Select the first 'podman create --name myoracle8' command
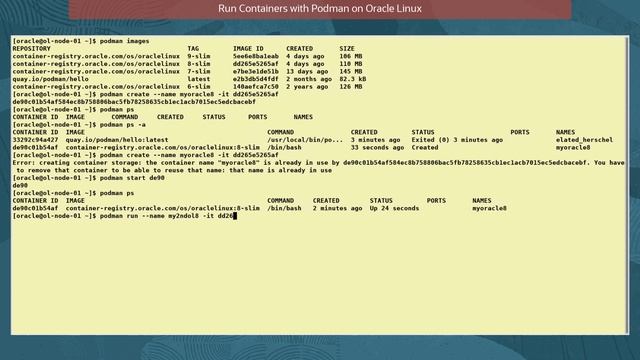 coord(189,94)
